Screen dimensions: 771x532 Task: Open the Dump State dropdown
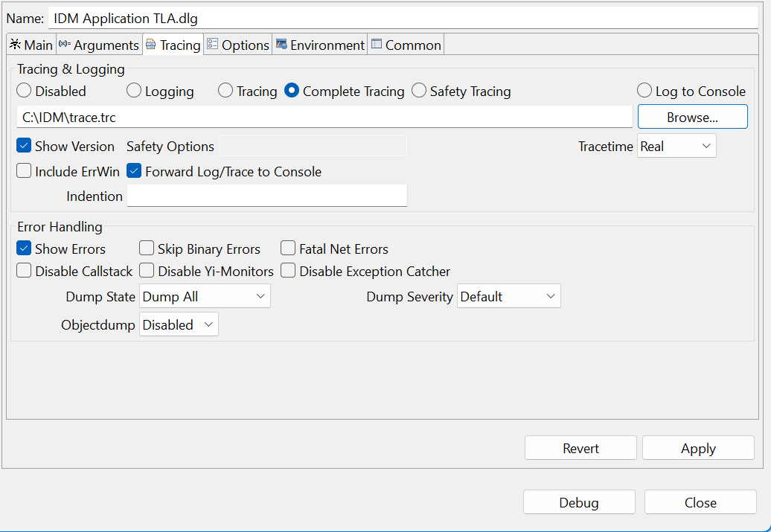coord(205,296)
